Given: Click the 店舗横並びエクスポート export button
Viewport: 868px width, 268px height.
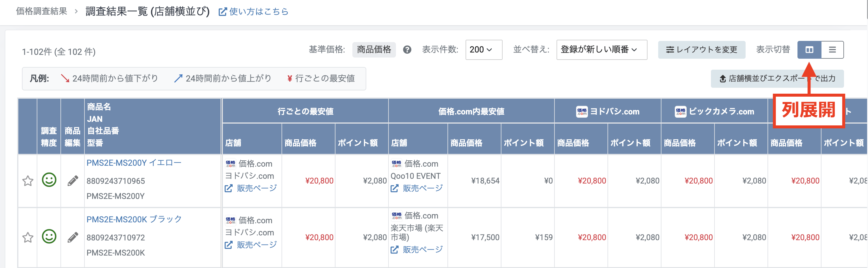Looking at the screenshot, I should pyautogui.click(x=777, y=79).
